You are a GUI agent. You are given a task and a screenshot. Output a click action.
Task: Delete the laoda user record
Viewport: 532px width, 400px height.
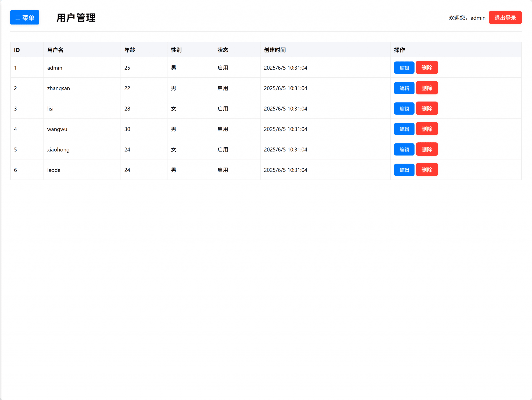click(x=427, y=170)
